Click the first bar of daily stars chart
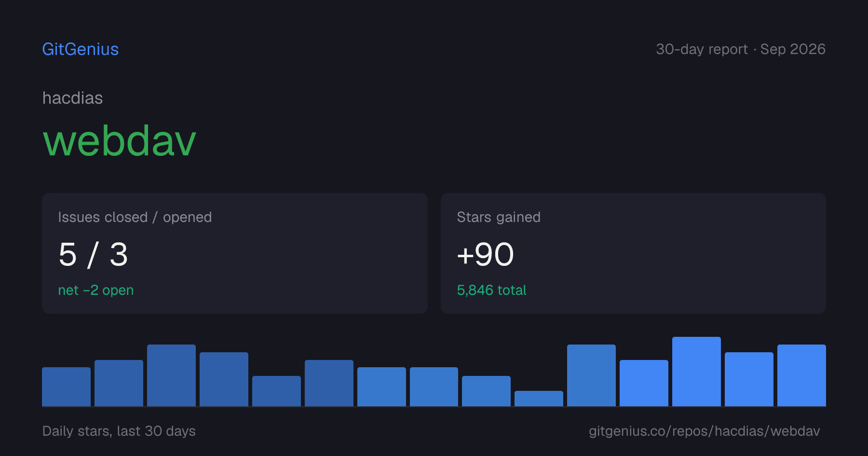Viewport: 868px width, 456px height. [x=66, y=387]
